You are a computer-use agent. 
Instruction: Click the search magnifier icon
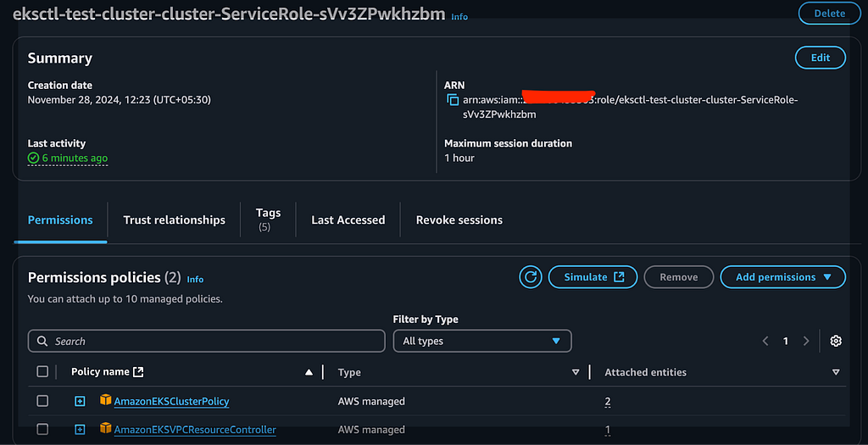point(42,341)
